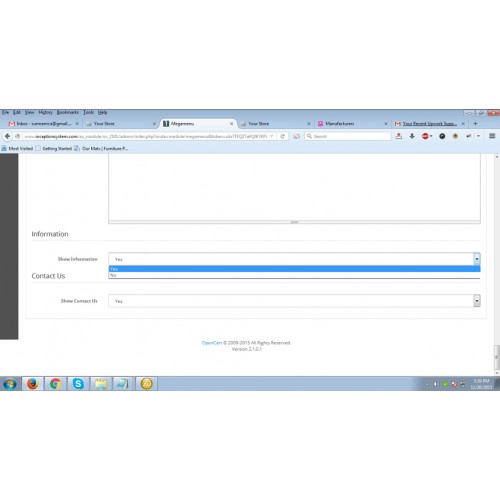Image resolution: width=500 pixels, height=500 pixels.
Task: Close the Megamenu tab
Action: (231, 123)
